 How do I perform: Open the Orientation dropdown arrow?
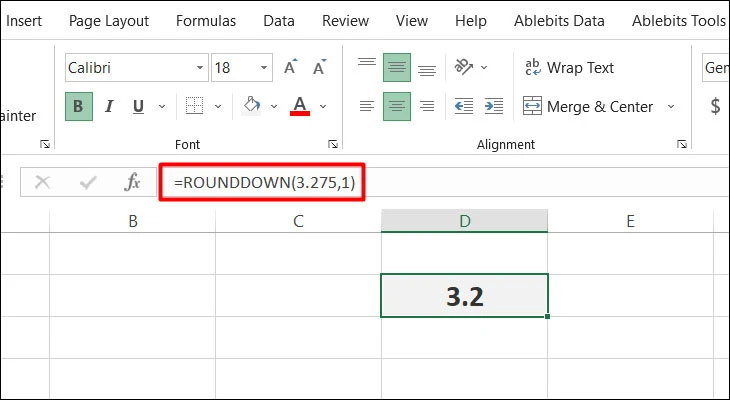[484, 68]
